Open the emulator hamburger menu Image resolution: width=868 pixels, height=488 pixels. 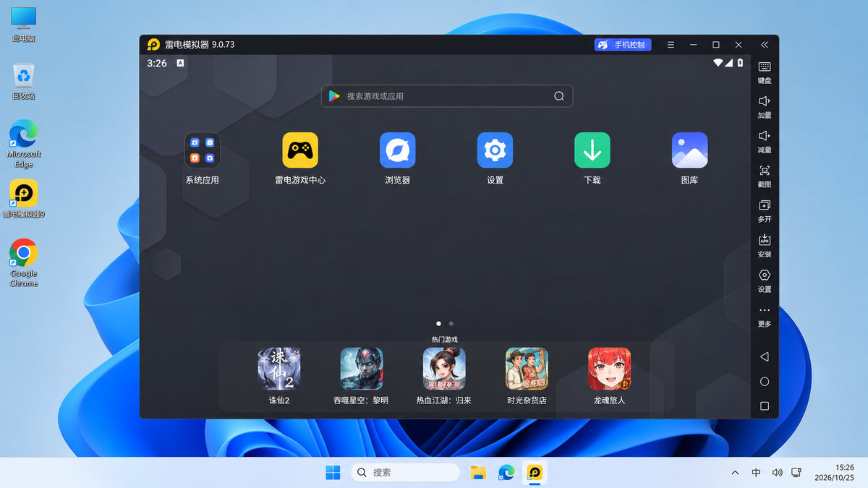point(671,45)
